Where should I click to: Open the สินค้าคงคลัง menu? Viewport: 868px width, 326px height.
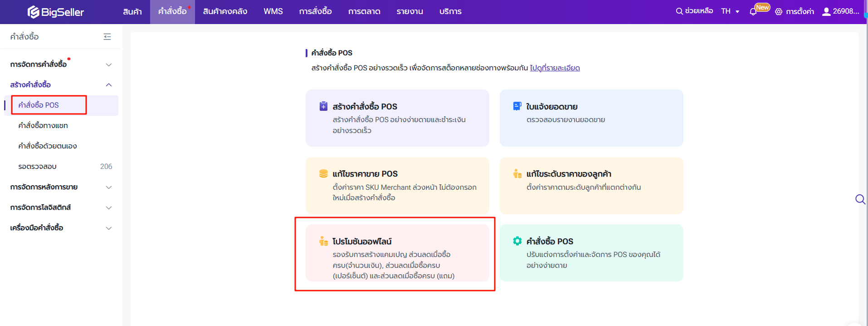[225, 12]
